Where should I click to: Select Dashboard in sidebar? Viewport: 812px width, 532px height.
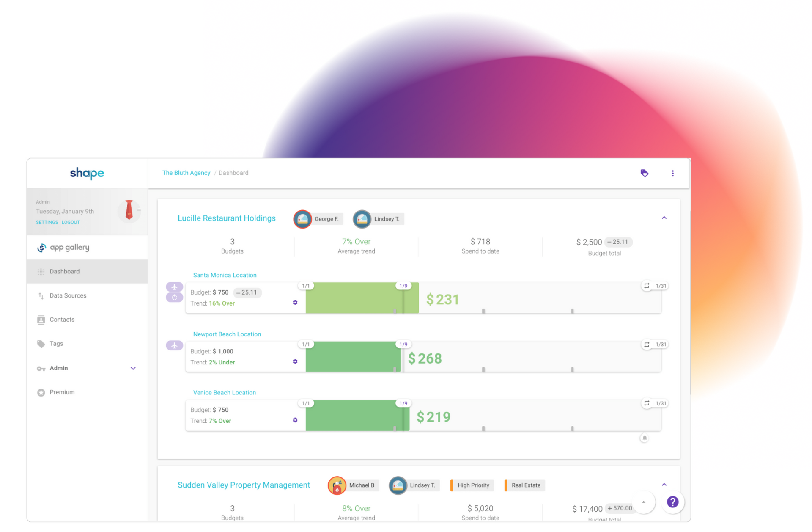coord(87,271)
